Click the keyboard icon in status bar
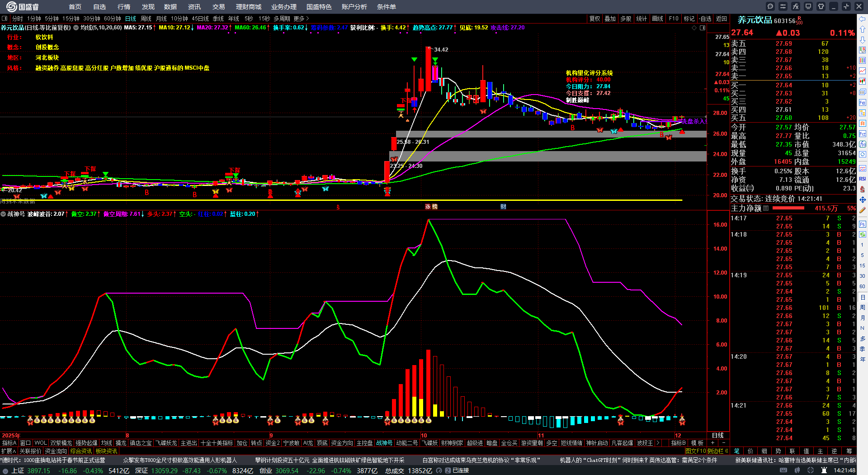Screen dimensions: 868x475 click(x=783, y=470)
